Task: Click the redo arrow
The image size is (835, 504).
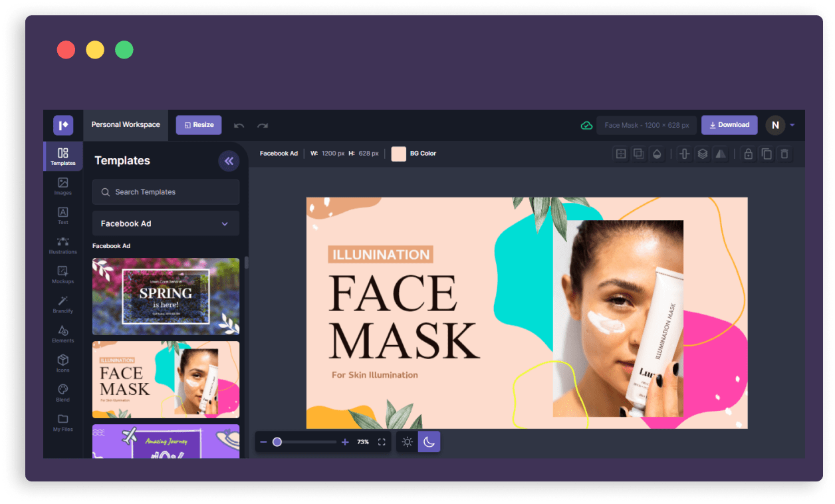Action: (263, 125)
